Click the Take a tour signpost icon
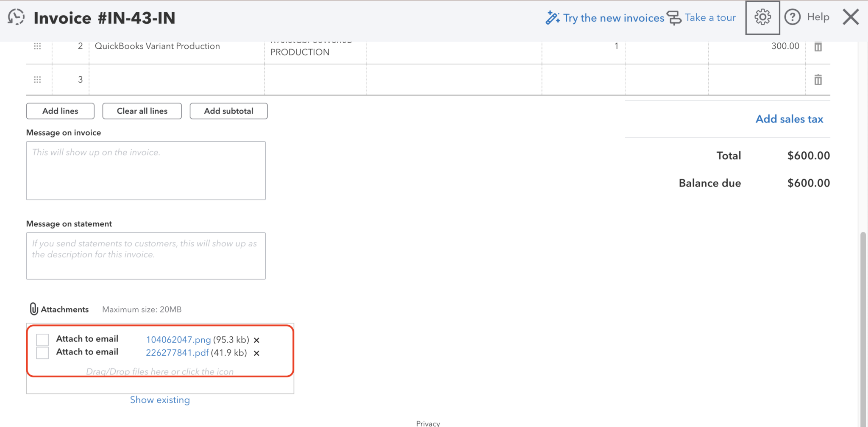 coord(674,18)
